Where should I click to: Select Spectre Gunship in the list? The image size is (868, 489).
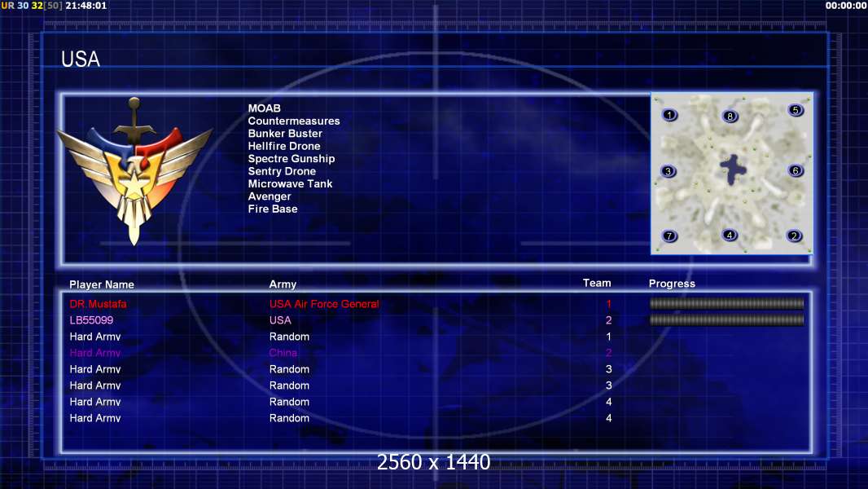pos(292,159)
